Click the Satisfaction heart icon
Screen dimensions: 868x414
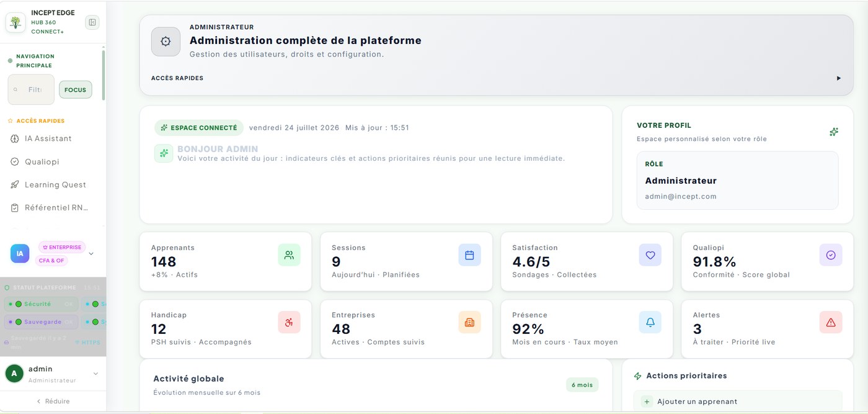650,255
